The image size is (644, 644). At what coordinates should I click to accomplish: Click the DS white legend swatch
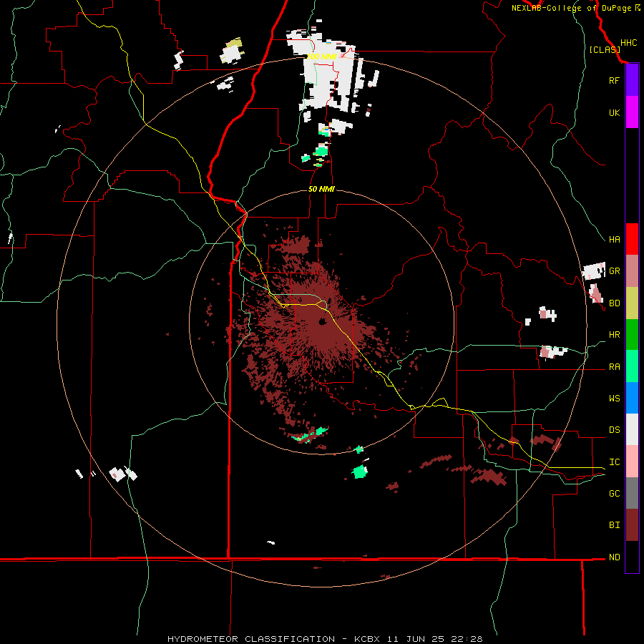click(x=632, y=429)
